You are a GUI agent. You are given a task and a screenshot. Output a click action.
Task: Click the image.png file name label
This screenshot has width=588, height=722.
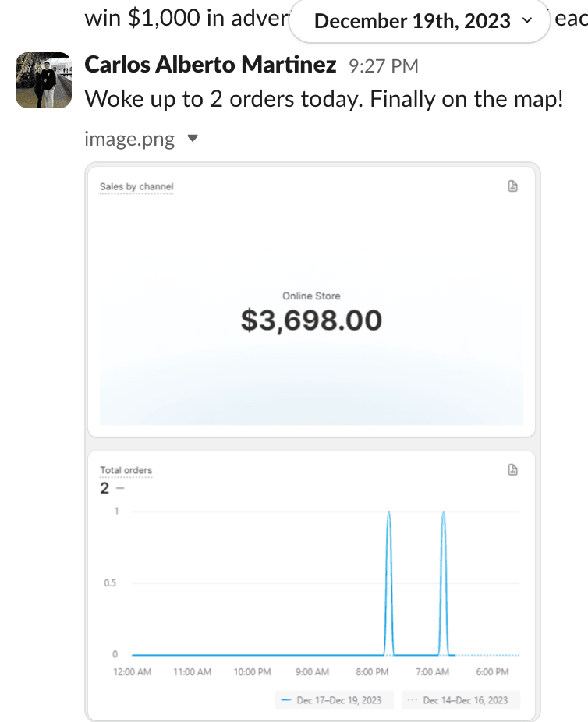click(x=129, y=140)
